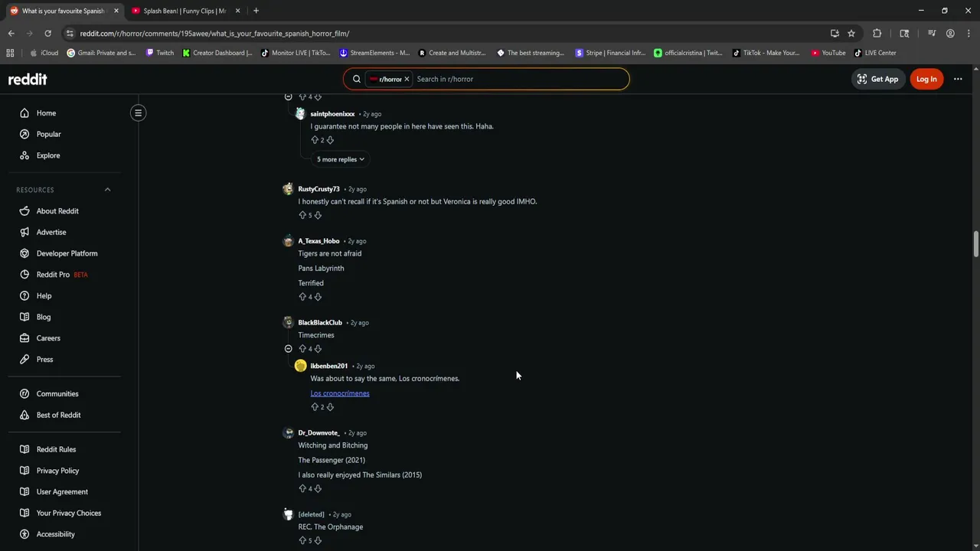Collapse the left navigation sidebar
Viewport: 980px width, 551px height.
click(x=138, y=113)
